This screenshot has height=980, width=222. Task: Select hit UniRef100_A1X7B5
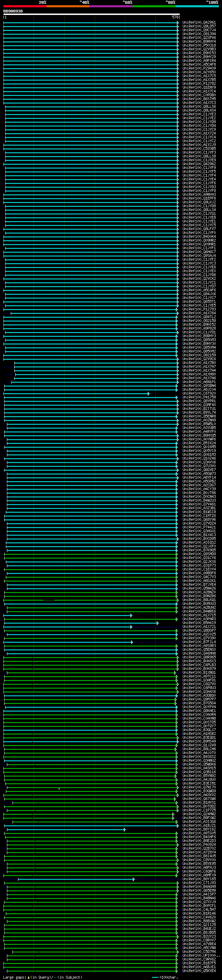pos(199,80)
